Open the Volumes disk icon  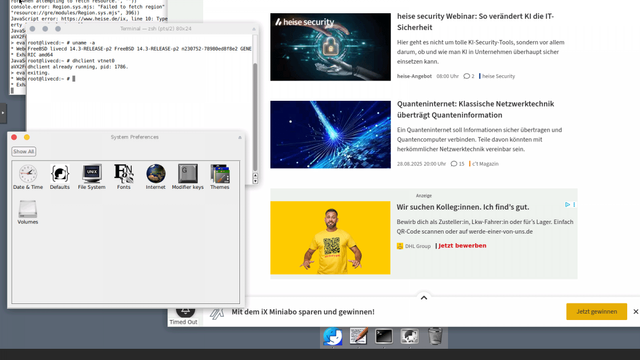[x=28, y=212]
